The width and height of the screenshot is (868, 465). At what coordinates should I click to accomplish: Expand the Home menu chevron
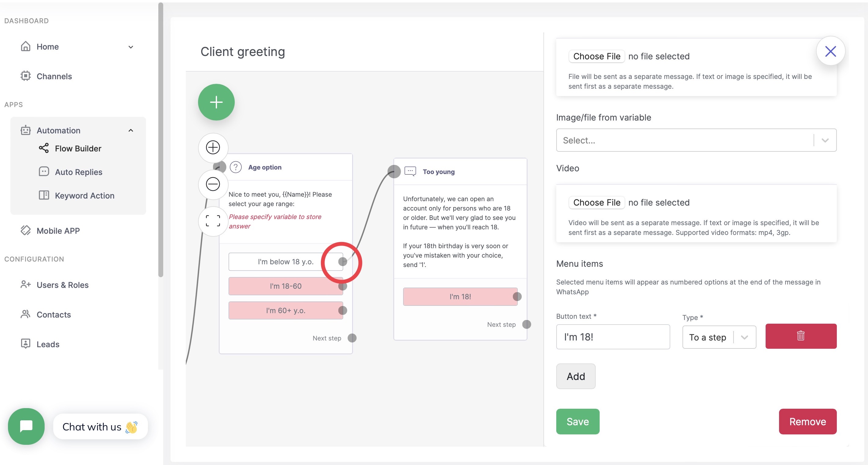[131, 47]
